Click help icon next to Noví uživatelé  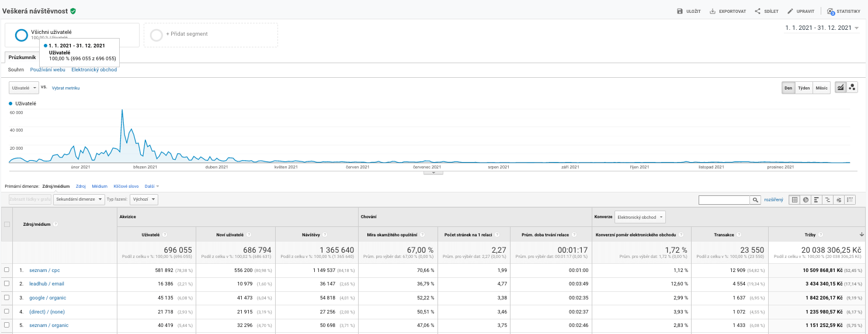click(x=249, y=235)
